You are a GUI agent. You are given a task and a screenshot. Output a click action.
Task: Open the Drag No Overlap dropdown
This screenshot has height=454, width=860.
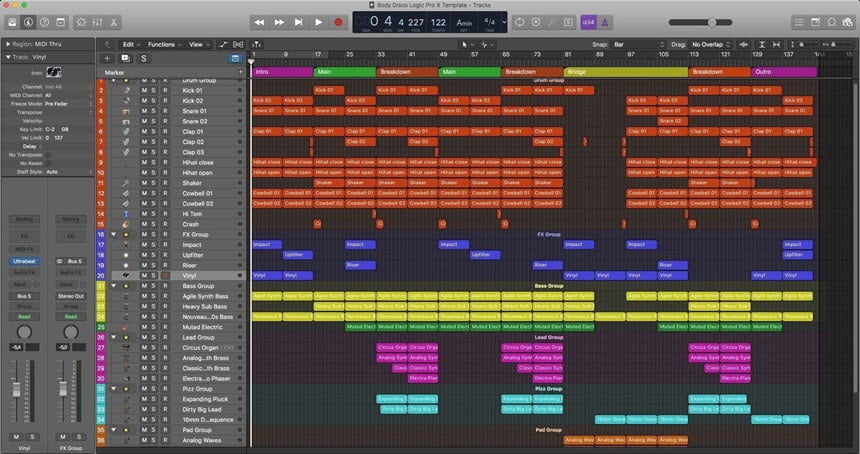point(711,44)
